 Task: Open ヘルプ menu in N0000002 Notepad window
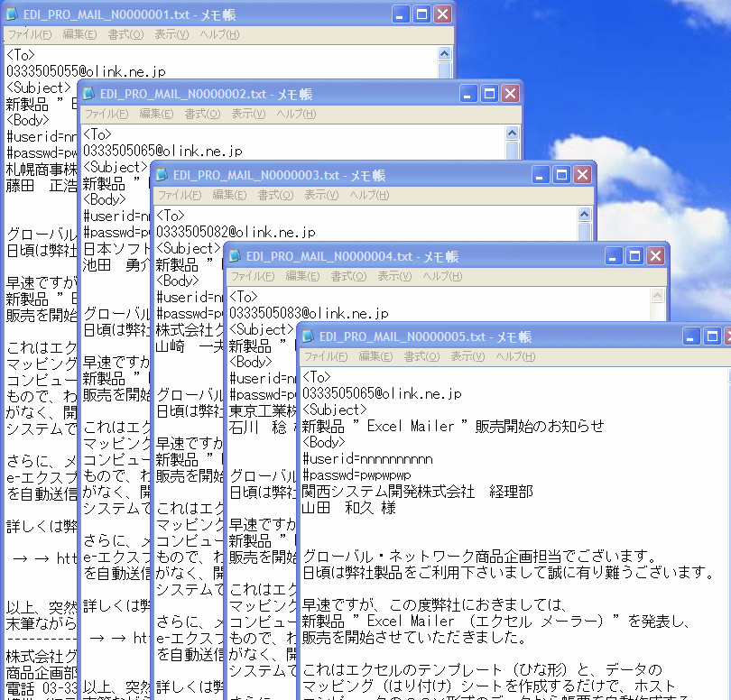(x=296, y=114)
